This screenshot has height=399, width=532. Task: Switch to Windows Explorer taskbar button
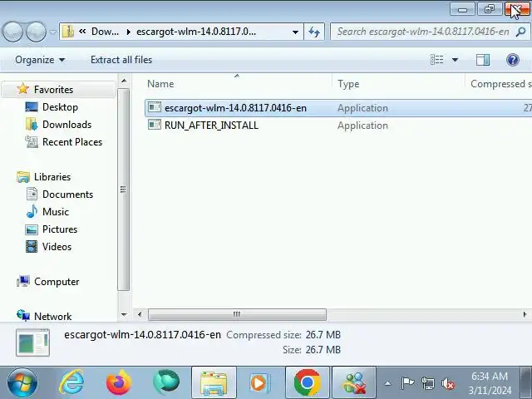point(214,382)
